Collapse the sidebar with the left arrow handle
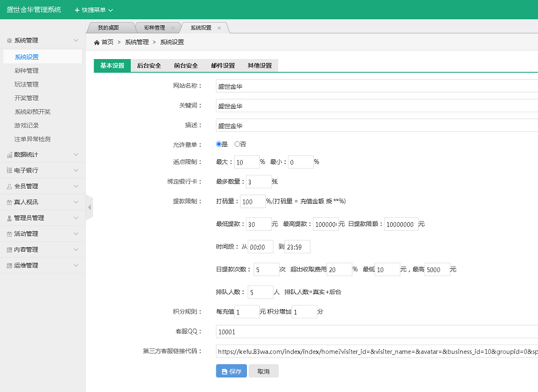The height and width of the screenshot is (392, 538). tap(89, 208)
